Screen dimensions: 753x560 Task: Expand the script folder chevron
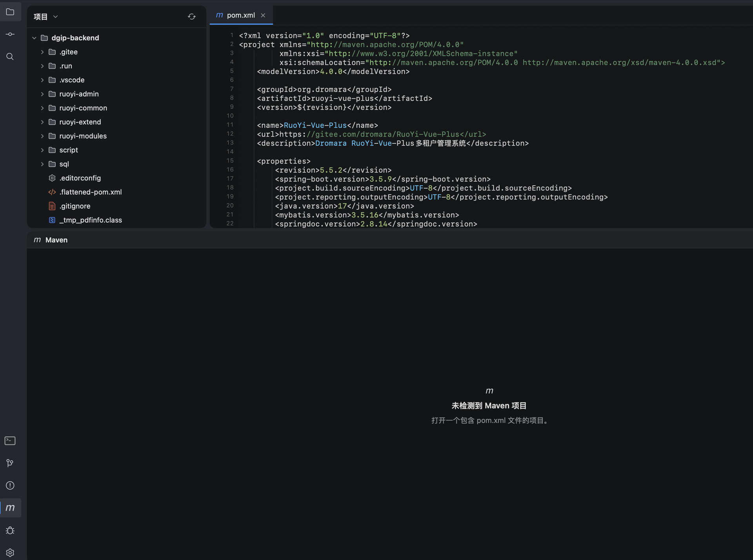point(42,150)
